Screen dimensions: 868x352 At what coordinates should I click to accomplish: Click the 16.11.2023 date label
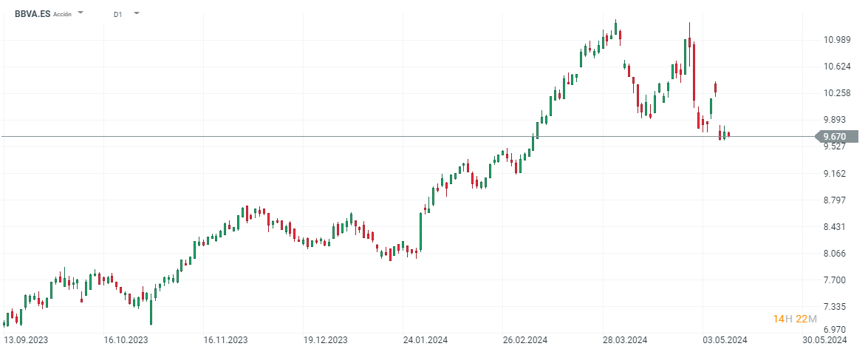click(x=226, y=340)
